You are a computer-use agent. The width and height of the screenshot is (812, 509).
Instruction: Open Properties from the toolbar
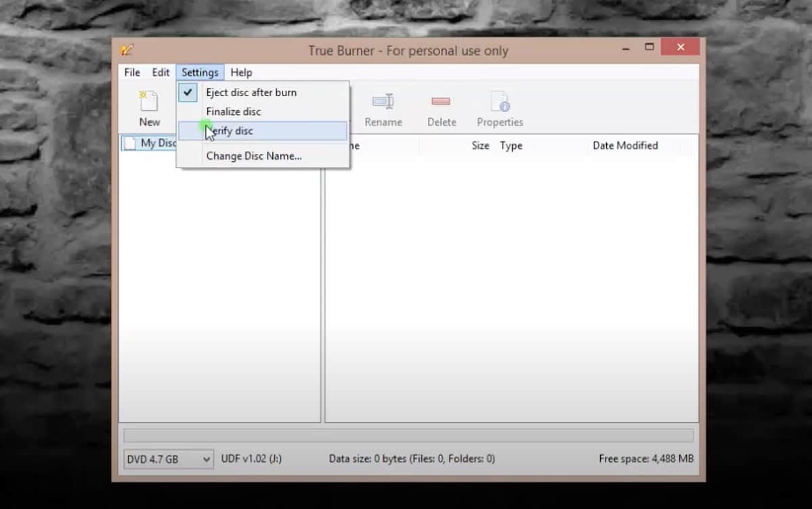[x=500, y=108]
